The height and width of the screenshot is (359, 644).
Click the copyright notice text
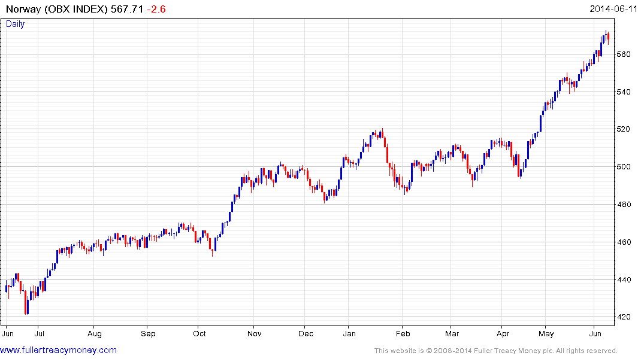[496, 351]
